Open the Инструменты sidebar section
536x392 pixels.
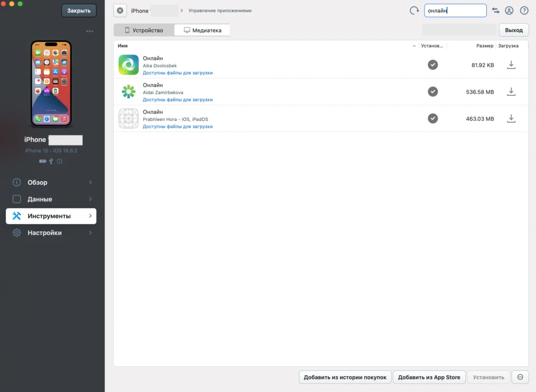point(51,216)
